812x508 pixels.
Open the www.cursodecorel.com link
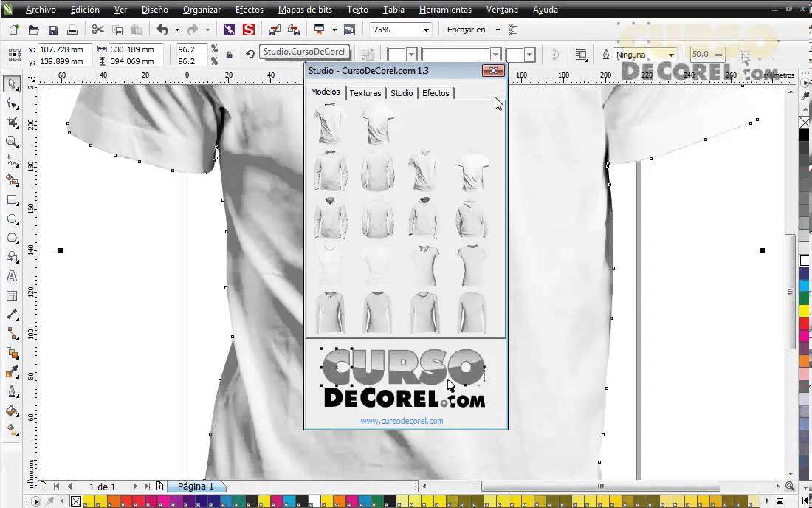(x=402, y=421)
